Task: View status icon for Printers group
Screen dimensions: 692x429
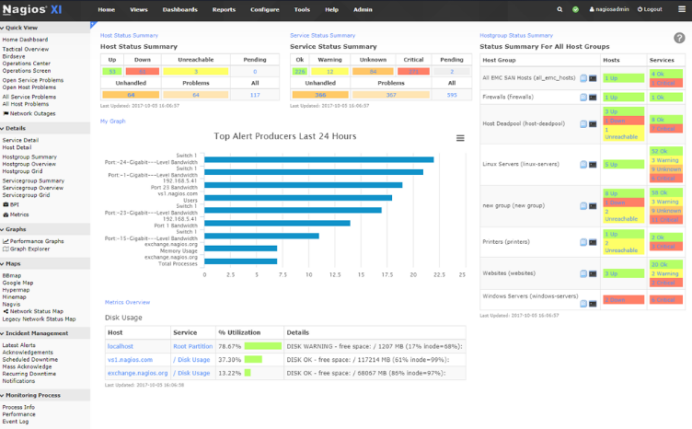Action: (x=583, y=242)
